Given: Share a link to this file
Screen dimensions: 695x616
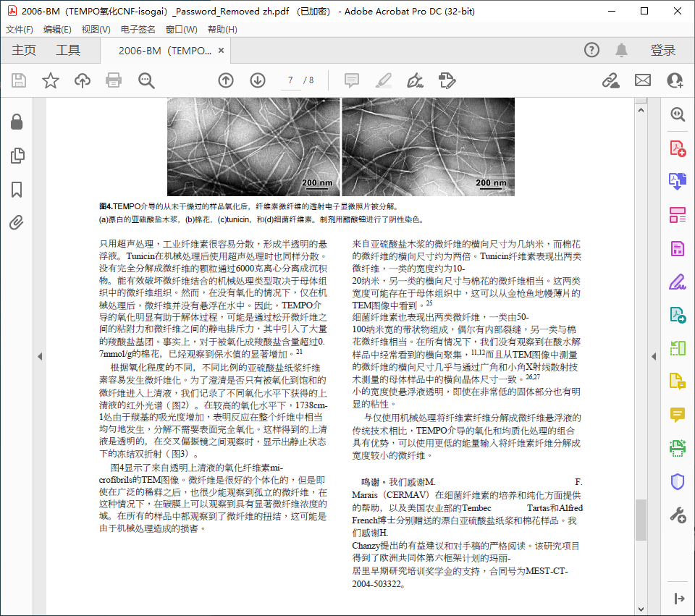Looking at the screenshot, I should click(x=611, y=80).
